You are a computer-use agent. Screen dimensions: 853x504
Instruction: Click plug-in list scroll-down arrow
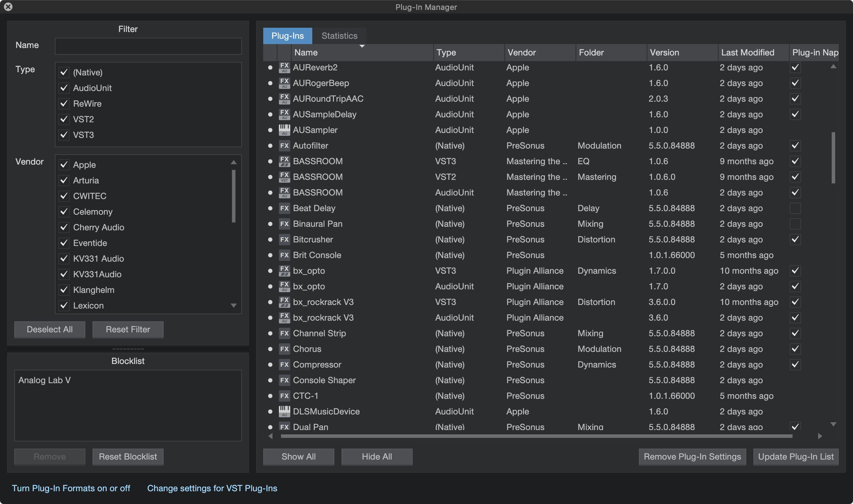[833, 424]
